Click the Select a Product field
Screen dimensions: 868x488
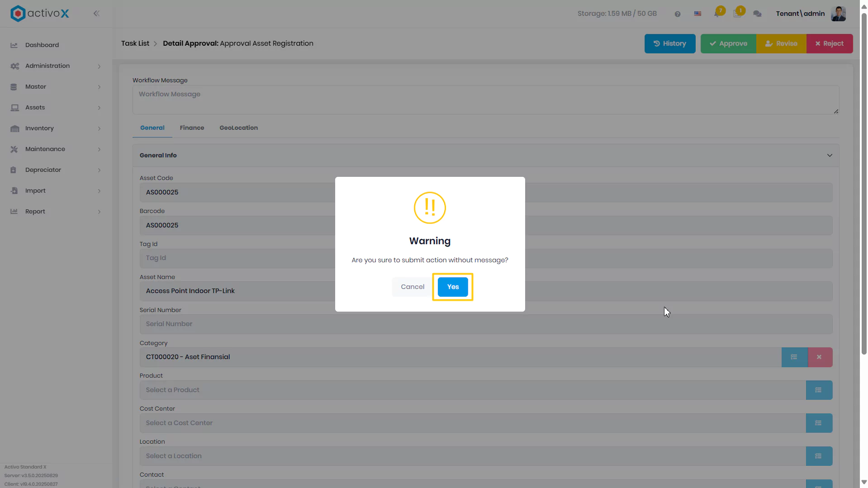(473, 390)
